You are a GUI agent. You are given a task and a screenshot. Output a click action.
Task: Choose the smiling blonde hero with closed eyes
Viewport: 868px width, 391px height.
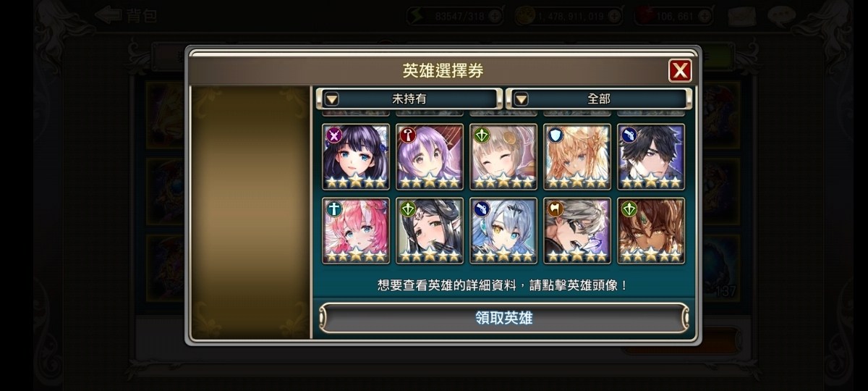[503, 156]
